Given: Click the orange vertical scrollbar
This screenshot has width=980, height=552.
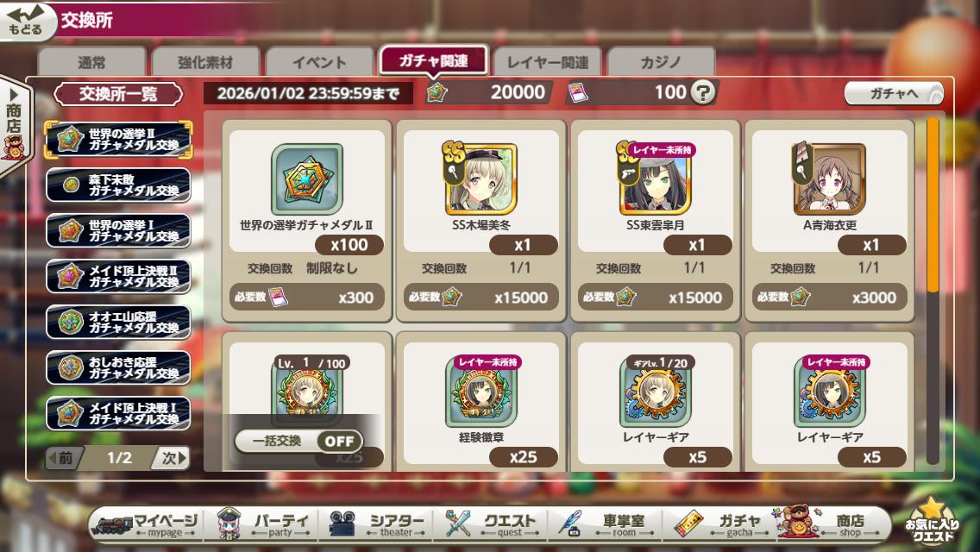Looking at the screenshot, I should point(933,204).
